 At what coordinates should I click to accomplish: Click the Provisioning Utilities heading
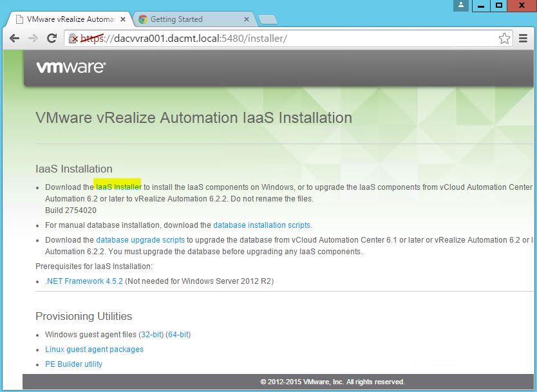pyautogui.click(x=84, y=316)
